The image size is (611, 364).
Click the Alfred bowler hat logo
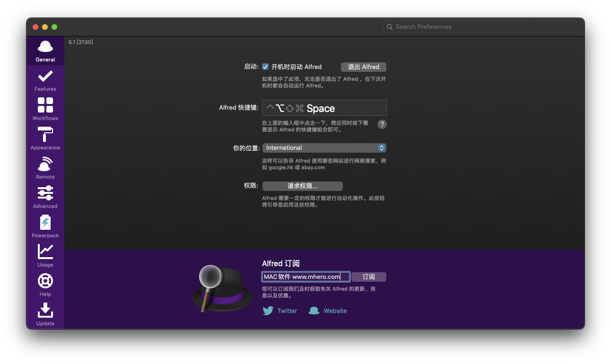pyautogui.click(x=222, y=289)
